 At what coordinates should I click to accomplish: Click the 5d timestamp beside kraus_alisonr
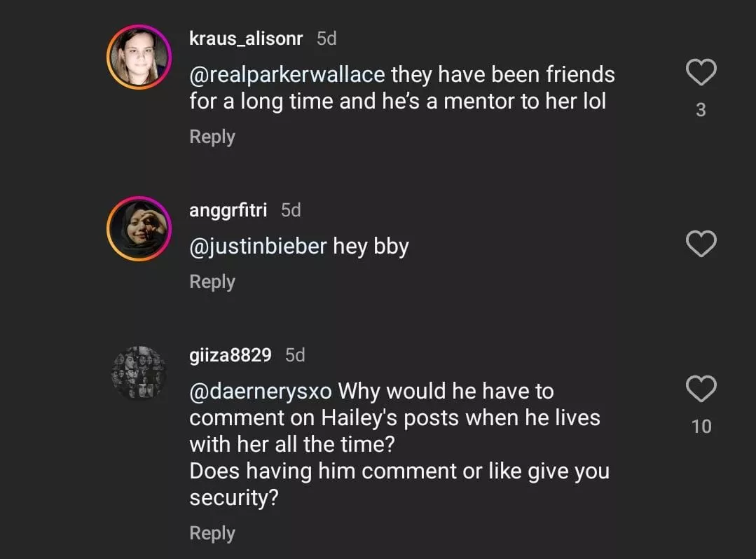pyautogui.click(x=327, y=39)
